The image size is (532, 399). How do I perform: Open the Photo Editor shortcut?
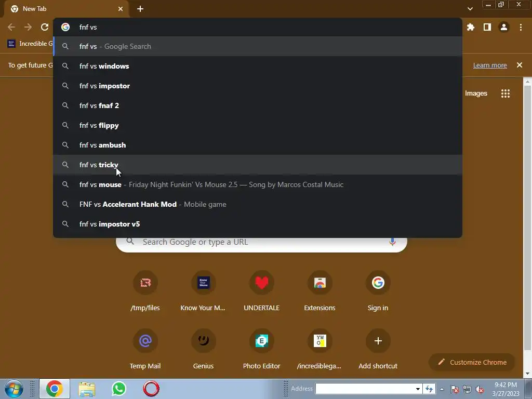pos(262,350)
